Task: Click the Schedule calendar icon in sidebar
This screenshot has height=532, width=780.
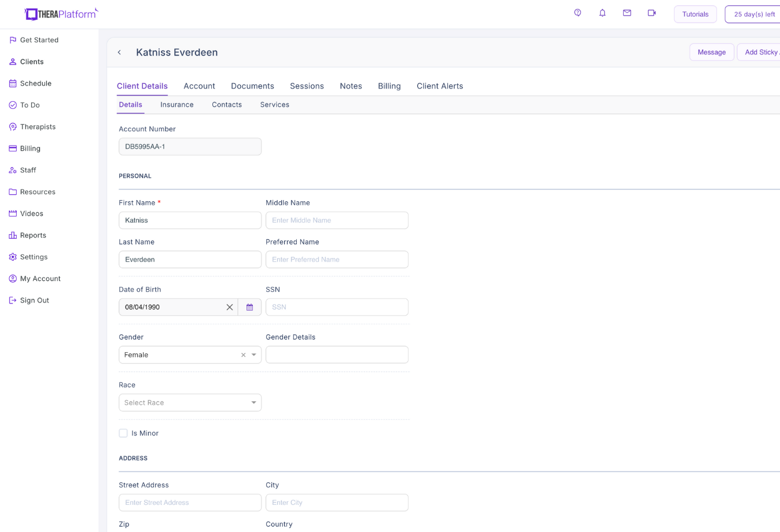Action: click(x=13, y=83)
